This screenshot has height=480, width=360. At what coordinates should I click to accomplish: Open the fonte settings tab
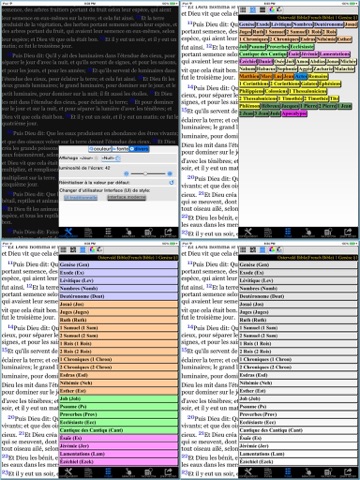click(x=120, y=149)
